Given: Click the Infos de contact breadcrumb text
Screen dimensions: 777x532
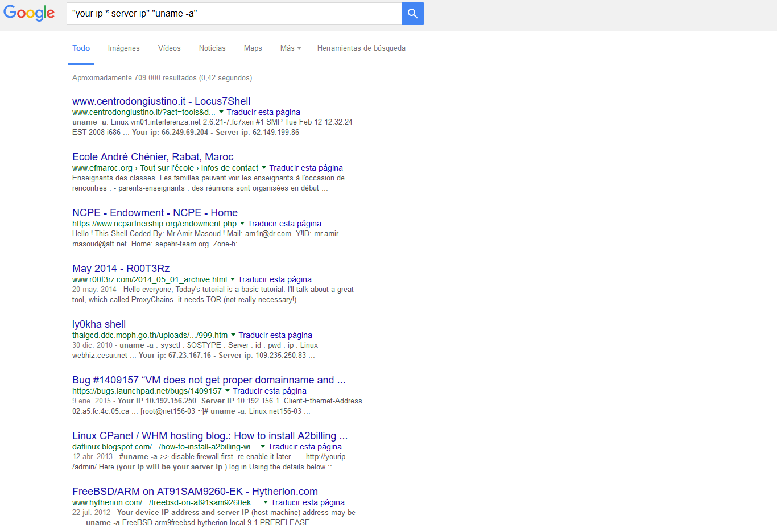Looking at the screenshot, I should point(230,168).
